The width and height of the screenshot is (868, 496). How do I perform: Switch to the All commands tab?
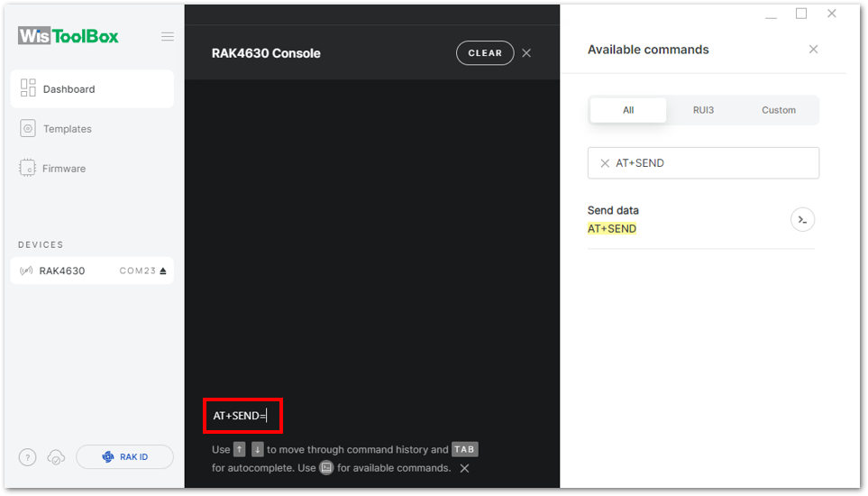(627, 110)
